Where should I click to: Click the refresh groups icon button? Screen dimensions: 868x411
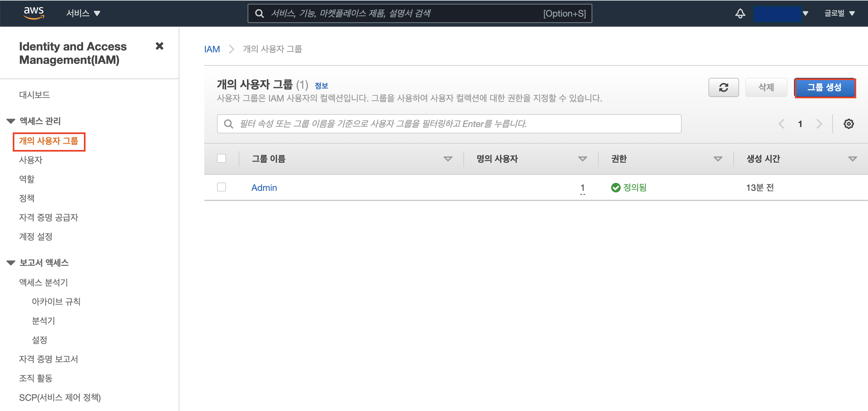click(x=723, y=87)
